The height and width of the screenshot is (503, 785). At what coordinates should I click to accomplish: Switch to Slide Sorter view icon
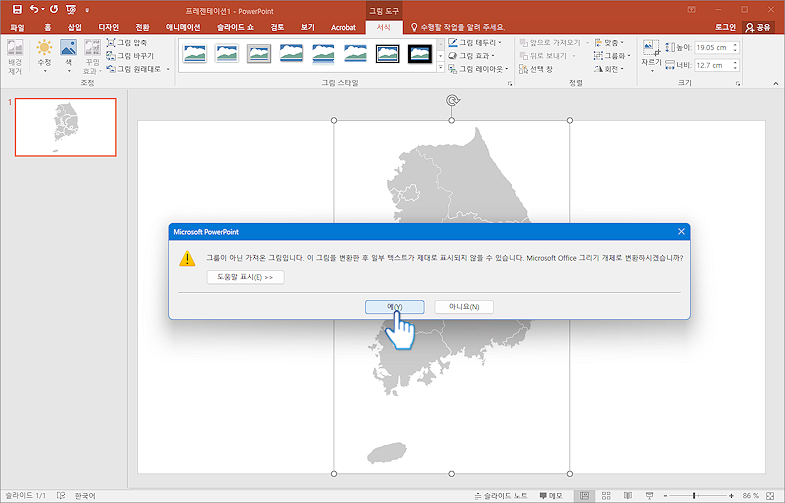(x=606, y=495)
